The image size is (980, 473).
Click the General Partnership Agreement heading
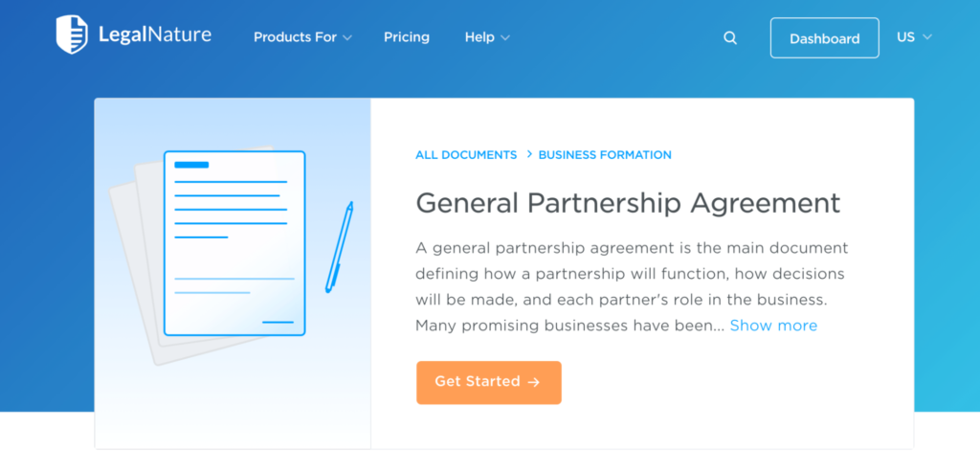[628, 203]
